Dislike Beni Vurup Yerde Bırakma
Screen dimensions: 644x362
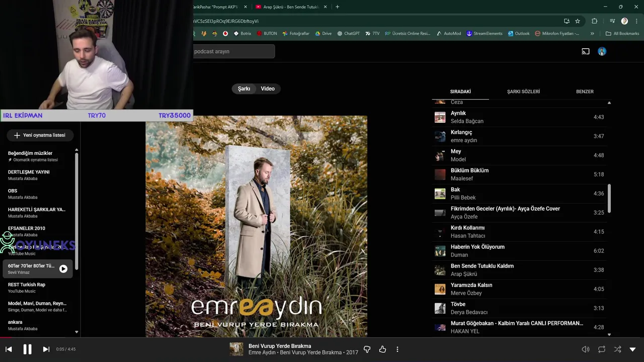pos(367,349)
